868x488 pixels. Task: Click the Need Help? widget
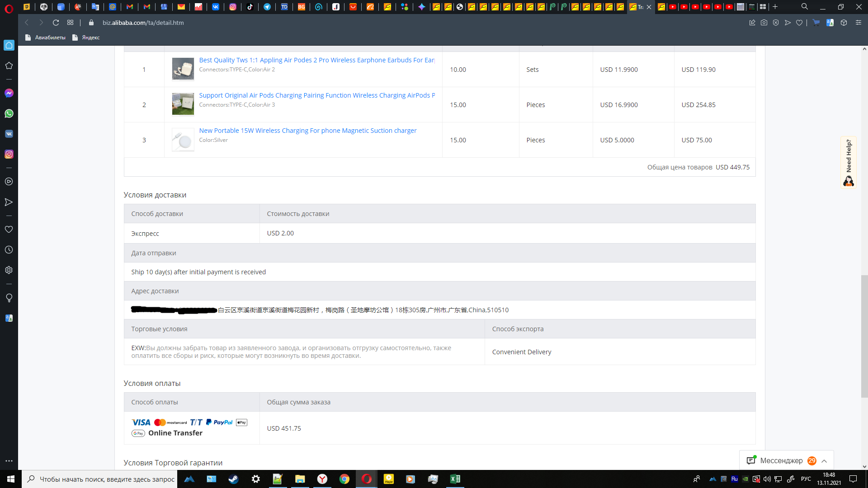click(x=849, y=162)
